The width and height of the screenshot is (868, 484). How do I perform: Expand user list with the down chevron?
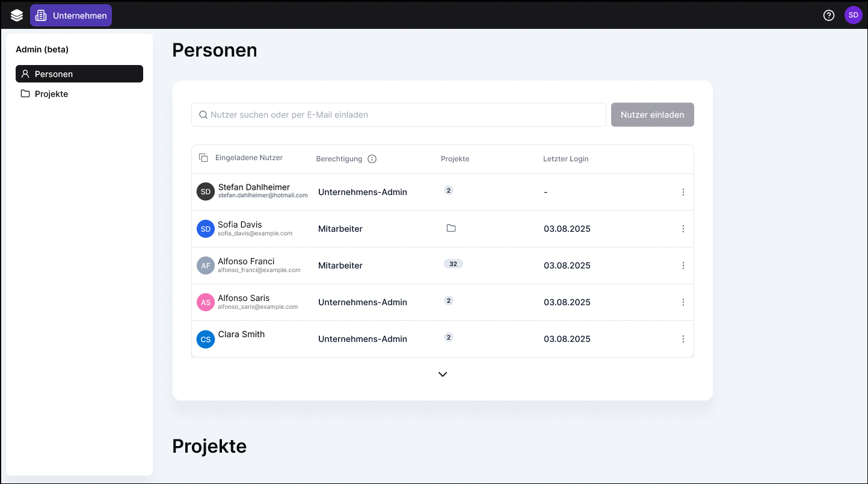(x=443, y=374)
